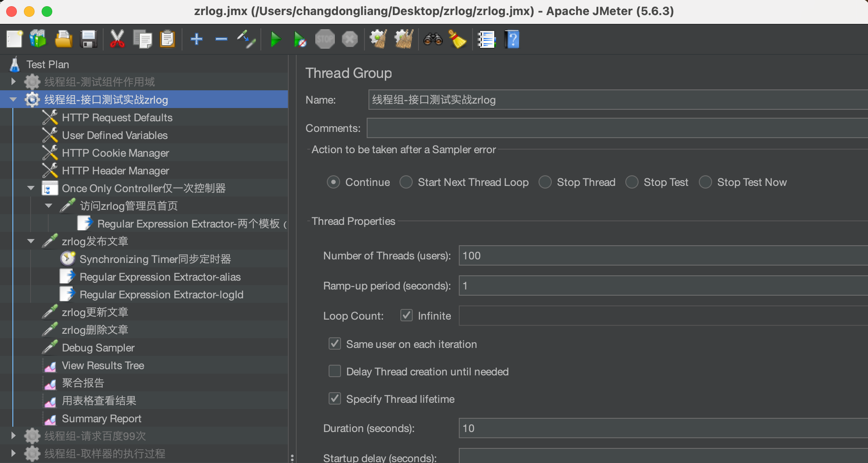Toggle Same user on each iteration
The height and width of the screenshot is (463, 868).
[335, 343]
